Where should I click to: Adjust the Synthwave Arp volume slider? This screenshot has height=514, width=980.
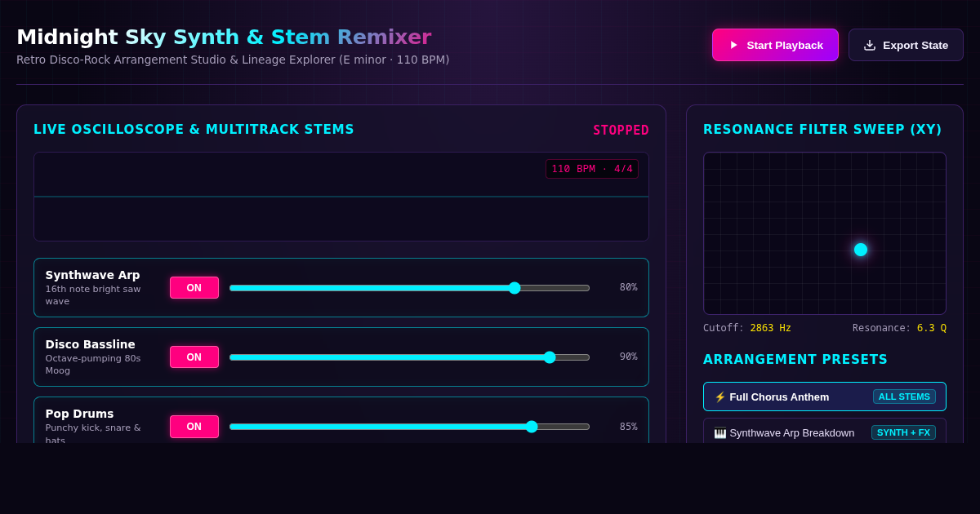coord(409,287)
